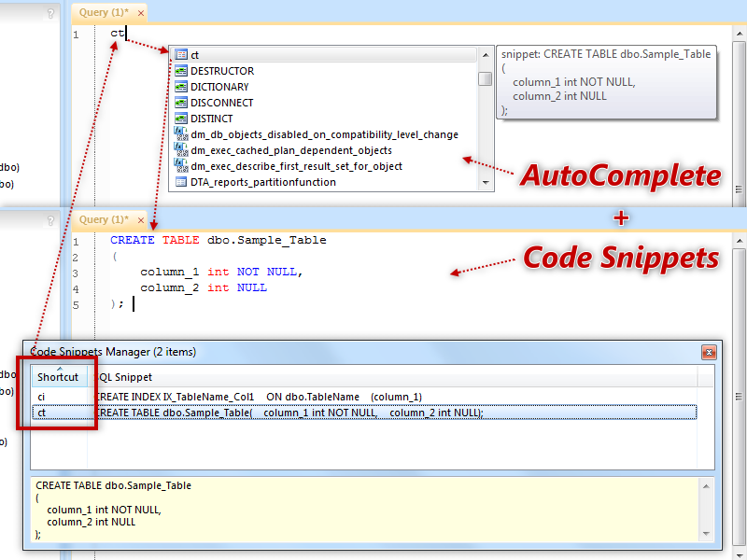The width and height of the screenshot is (747, 560).
Task: Click the keyword icon beside DISCONNECT
Action: 181,103
